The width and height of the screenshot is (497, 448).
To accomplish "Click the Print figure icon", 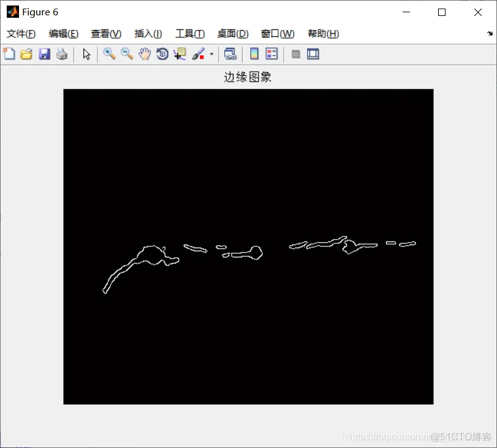I will point(62,54).
